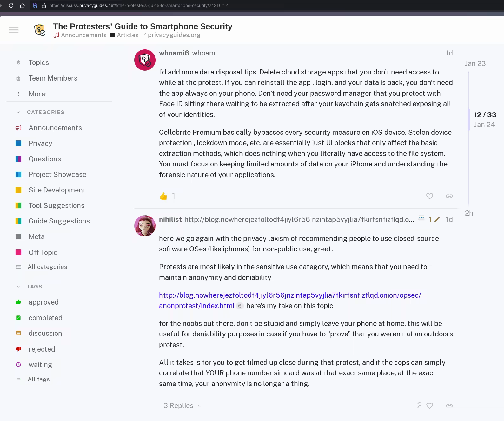Open nihilist's avatar profile picture

(145, 226)
